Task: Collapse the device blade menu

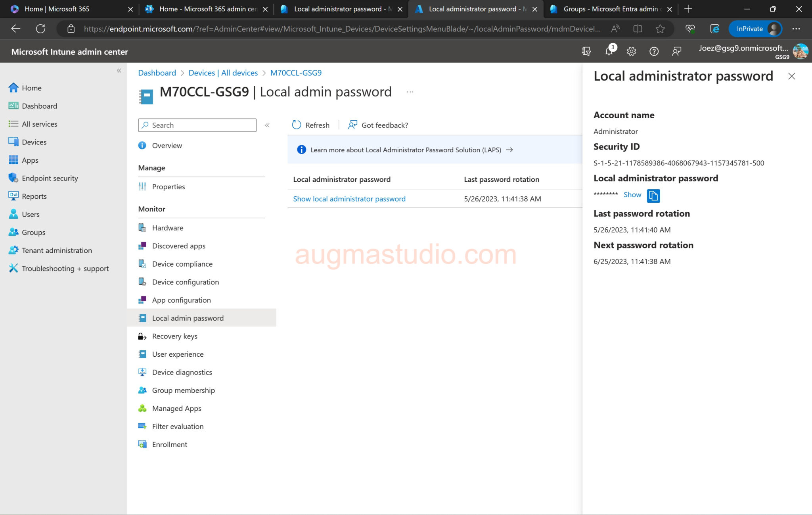Action: (268, 125)
